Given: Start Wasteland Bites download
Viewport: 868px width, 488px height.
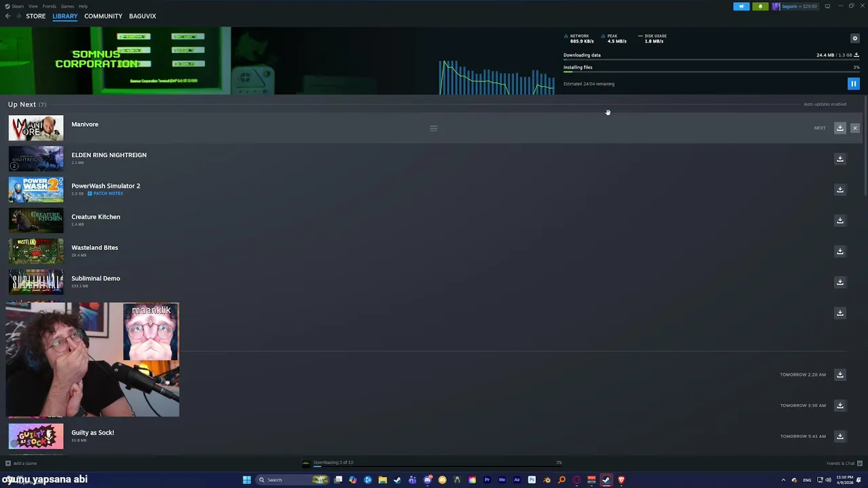Looking at the screenshot, I should 840,251.
